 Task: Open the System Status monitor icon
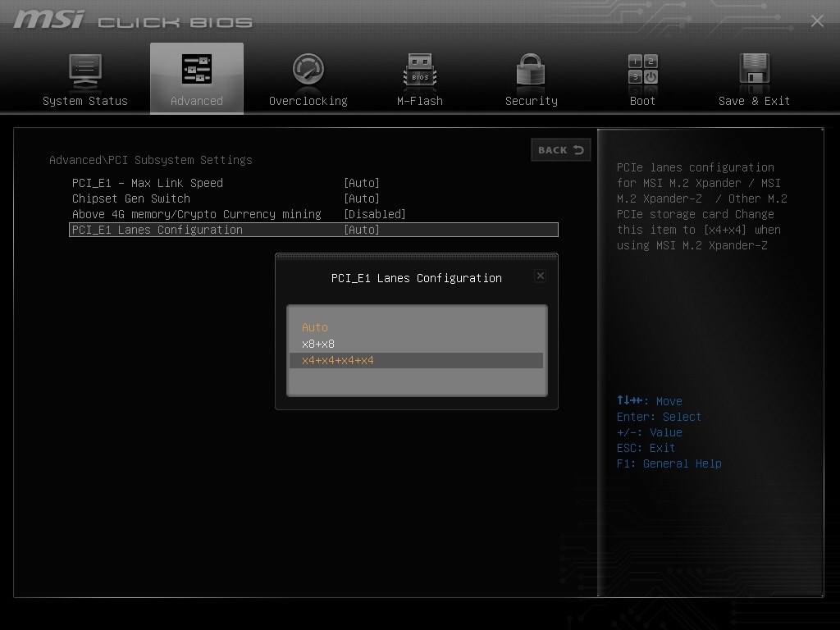coord(85,71)
